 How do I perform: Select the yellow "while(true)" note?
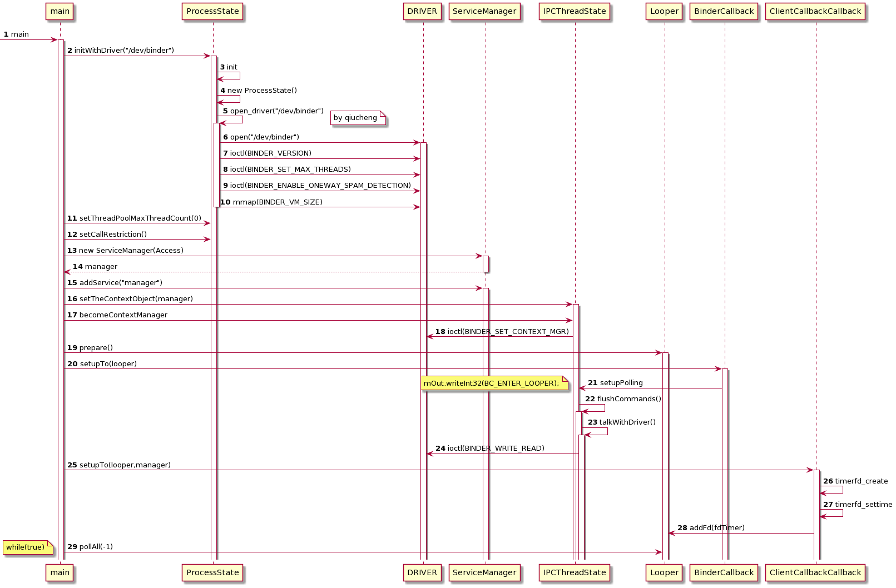26,547
